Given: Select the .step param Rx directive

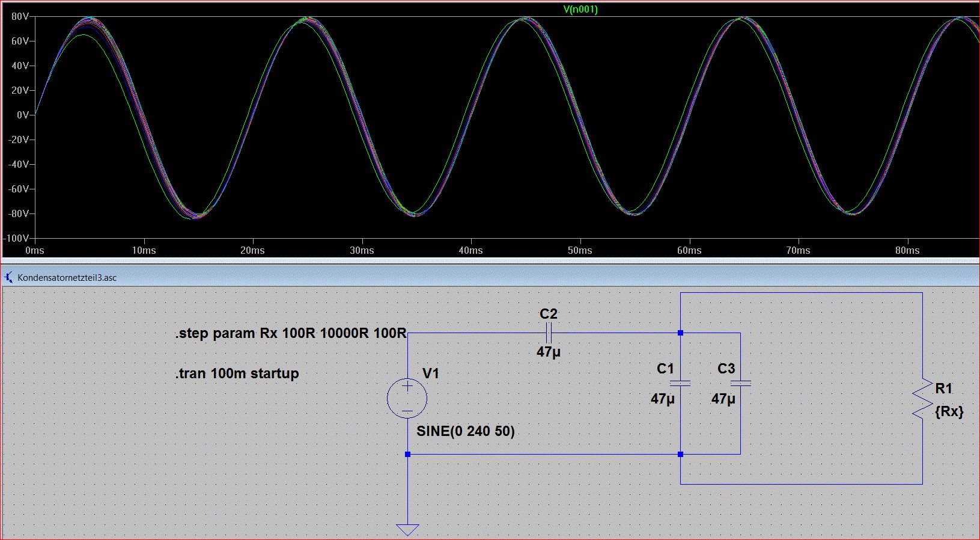Looking at the screenshot, I should click(290, 333).
